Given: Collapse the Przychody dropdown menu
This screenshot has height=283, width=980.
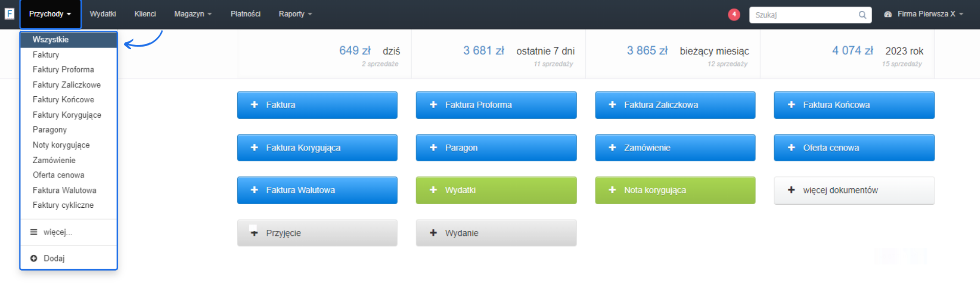Looking at the screenshot, I should pyautogui.click(x=50, y=14).
